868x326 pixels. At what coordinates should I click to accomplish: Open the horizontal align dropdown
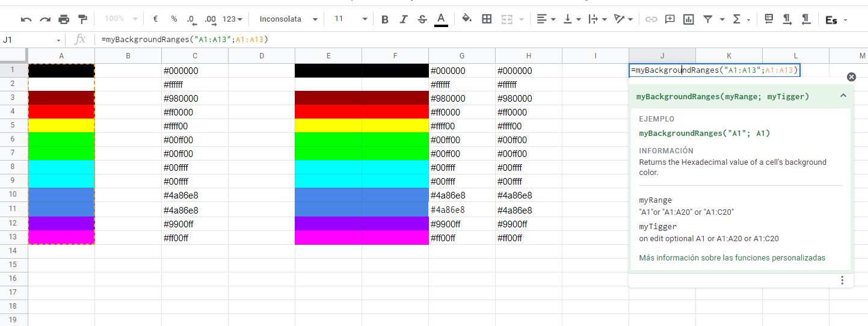pyautogui.click(x=546, y=19)
